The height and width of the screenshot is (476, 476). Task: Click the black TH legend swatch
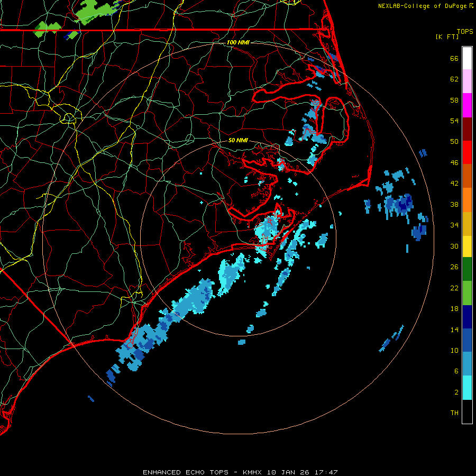[467, 411]
